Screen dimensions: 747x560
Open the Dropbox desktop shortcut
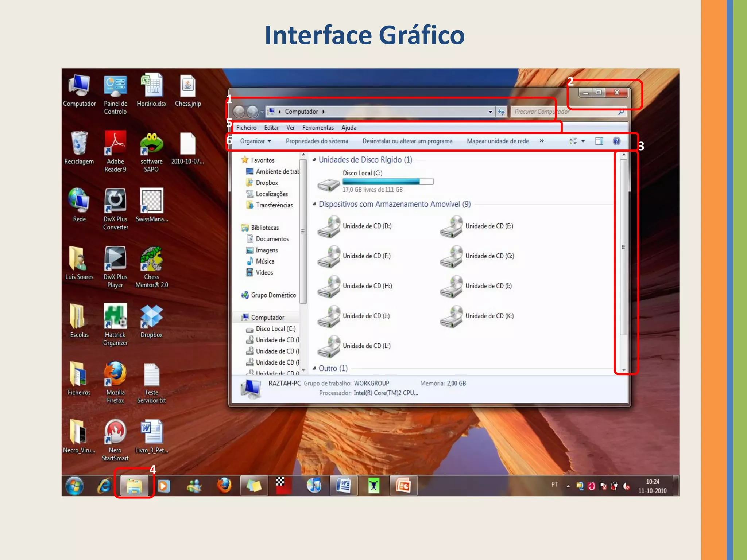click(x=151, y=321)
